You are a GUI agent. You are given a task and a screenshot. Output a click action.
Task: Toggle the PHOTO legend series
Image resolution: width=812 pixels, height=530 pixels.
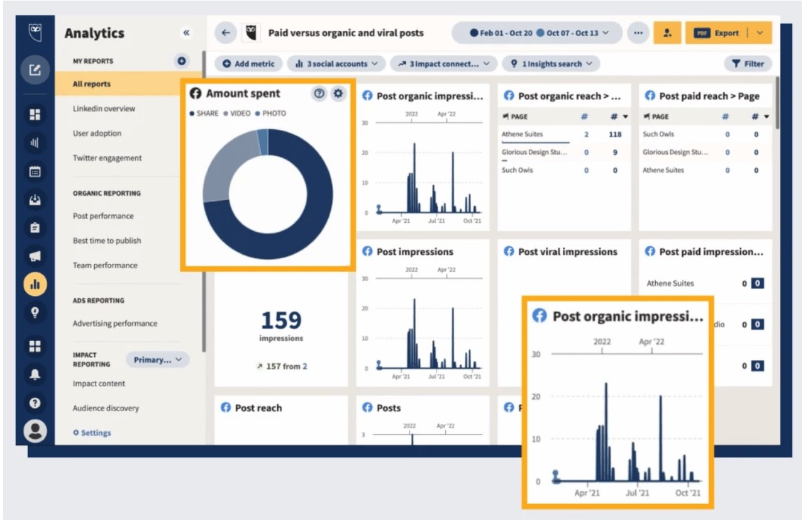point(271,113)
